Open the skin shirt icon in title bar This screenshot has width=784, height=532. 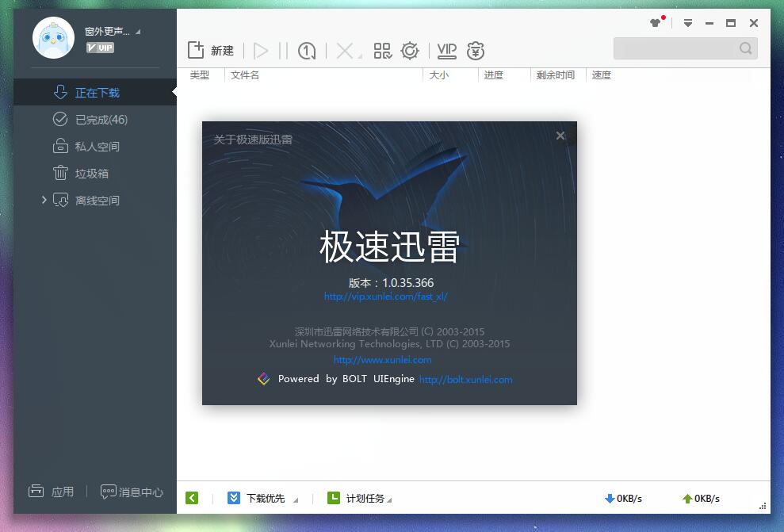pos(655,22)
